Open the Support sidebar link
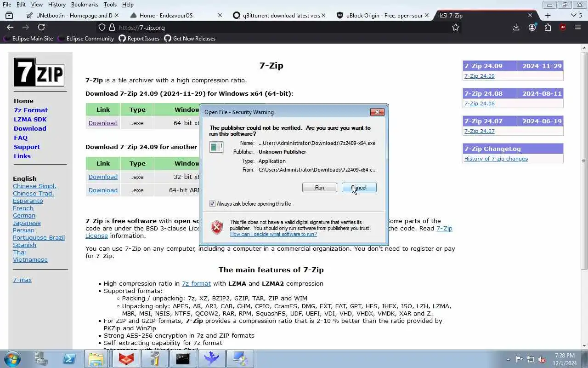The height and width of the screenshot is (368, 588). point(27,147)
